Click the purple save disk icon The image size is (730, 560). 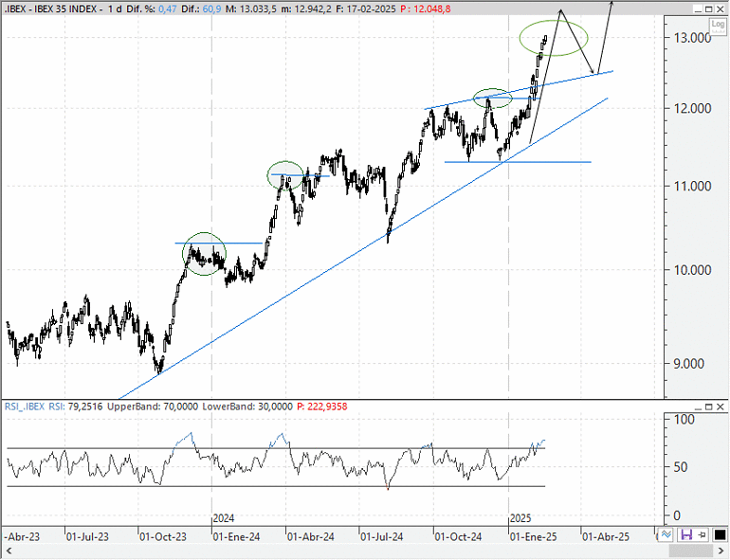[686, 534]
